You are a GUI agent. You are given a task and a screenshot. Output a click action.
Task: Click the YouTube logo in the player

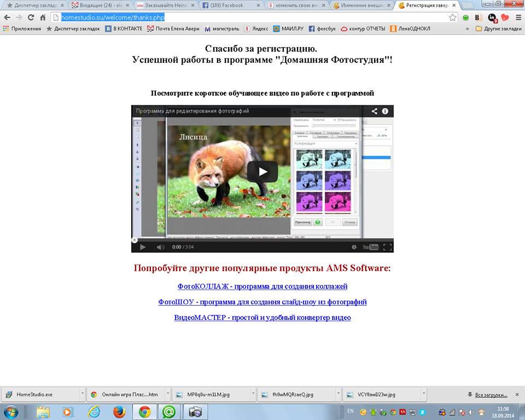point(370,247)
